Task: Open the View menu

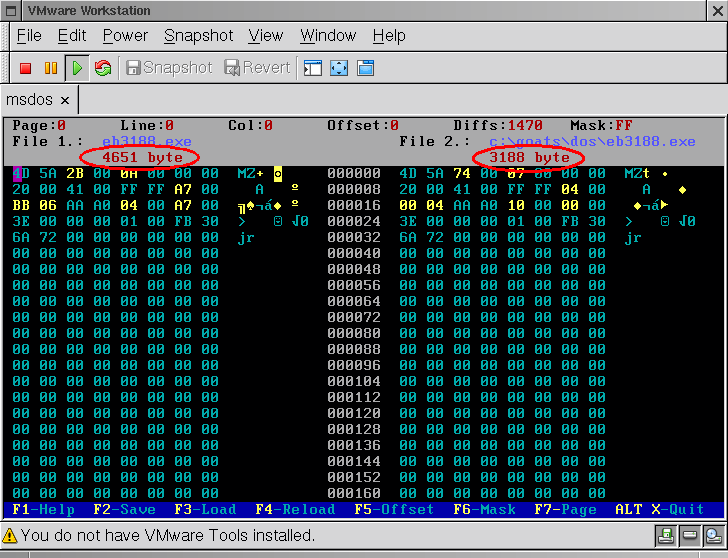Action: (265, 36)
